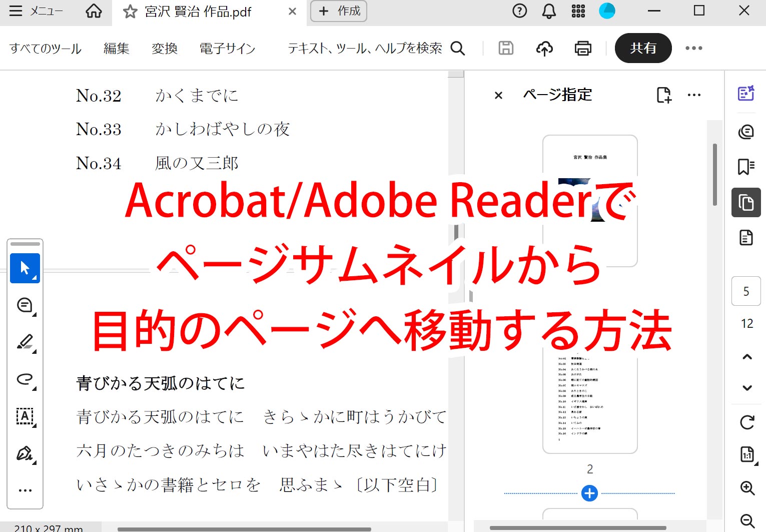
Task: Open the bookmarks panel in the right sidebar
Action: pos(746,167)
